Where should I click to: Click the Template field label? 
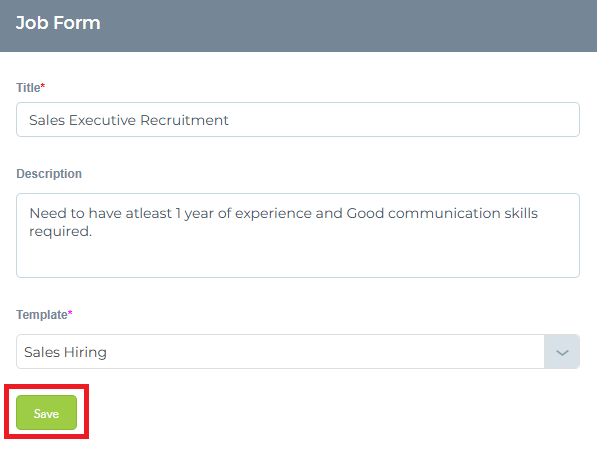(42, 315)
